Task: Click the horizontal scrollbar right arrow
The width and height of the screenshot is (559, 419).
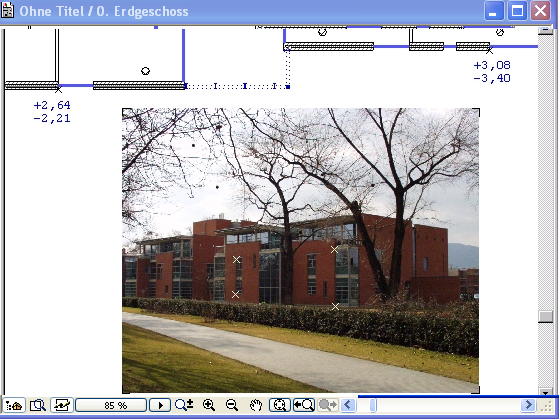Action: (528, 405)
